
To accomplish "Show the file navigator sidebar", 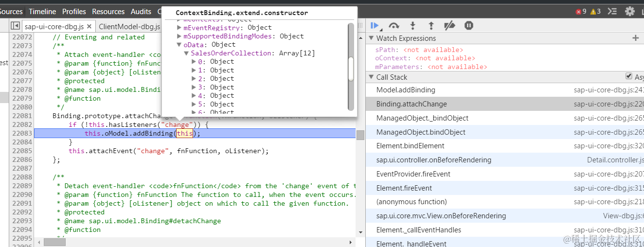I will pyautogui.click(x=15, y=26).
